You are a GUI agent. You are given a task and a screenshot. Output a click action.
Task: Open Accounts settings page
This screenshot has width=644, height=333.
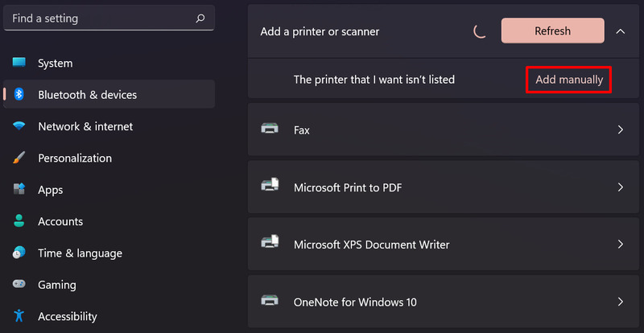(109, 221)
